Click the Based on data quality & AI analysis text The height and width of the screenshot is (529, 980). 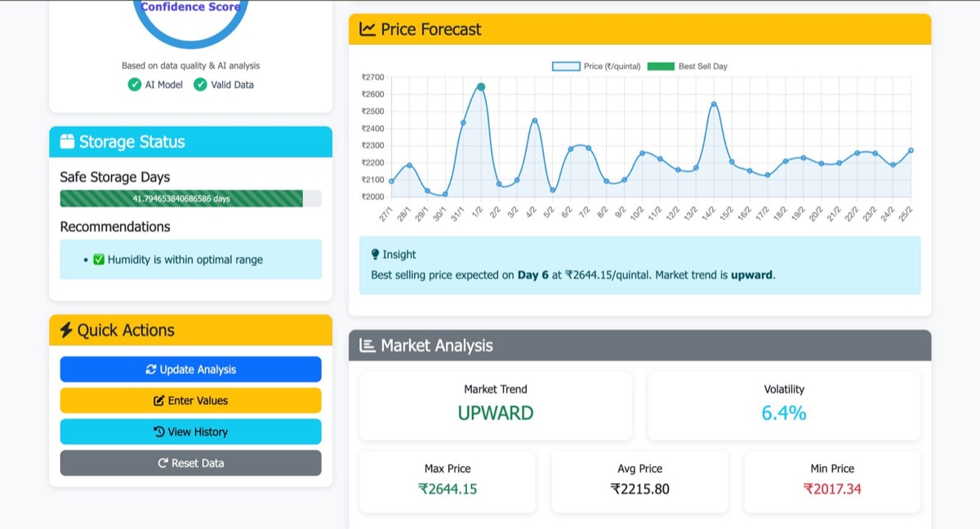tap(190, 65)
